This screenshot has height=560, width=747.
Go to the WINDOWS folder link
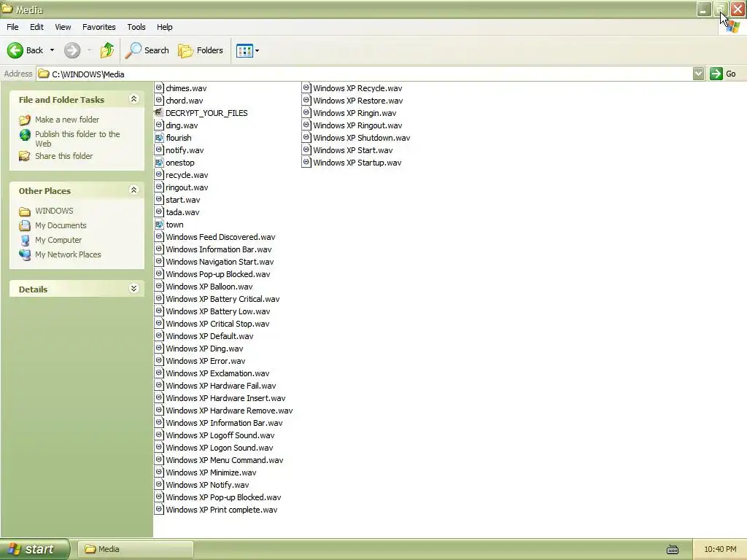[x=54, y=211]
